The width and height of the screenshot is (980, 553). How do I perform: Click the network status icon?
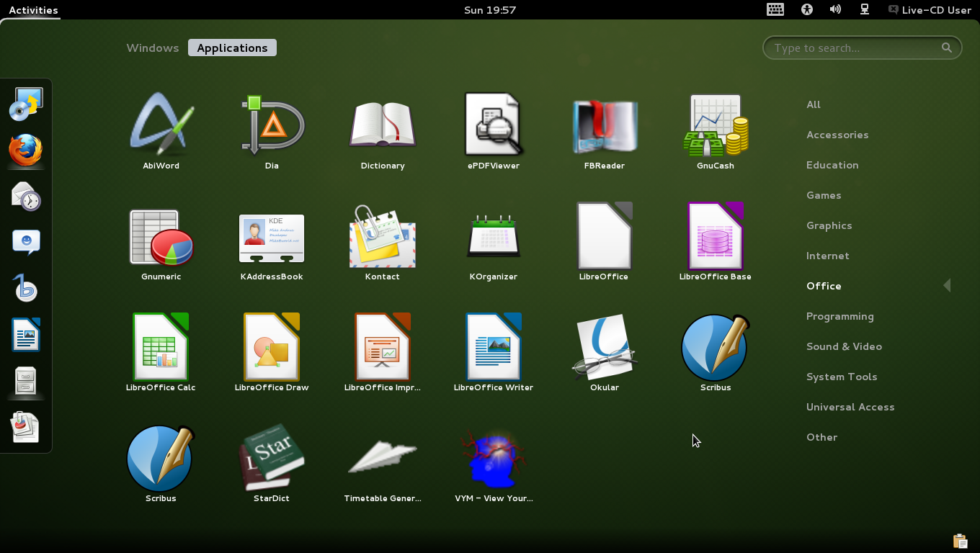coord(865,9)
